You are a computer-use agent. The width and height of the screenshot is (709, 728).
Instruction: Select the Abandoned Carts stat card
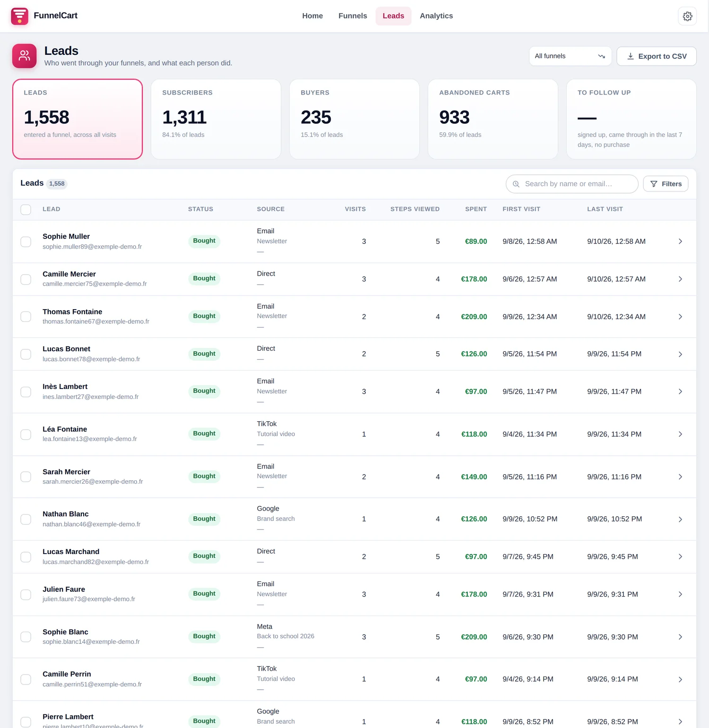tap(493, 119)
